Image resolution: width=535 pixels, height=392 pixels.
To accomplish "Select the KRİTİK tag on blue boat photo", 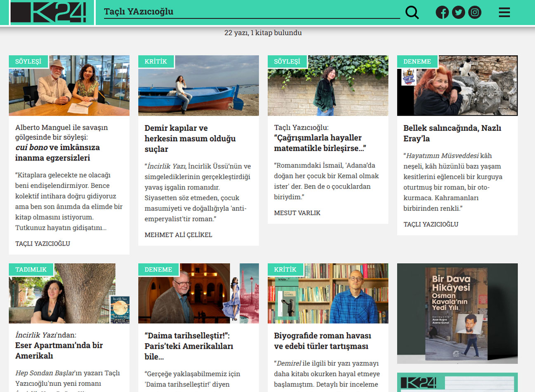I will pyautogui.click(x=156, y=61).
